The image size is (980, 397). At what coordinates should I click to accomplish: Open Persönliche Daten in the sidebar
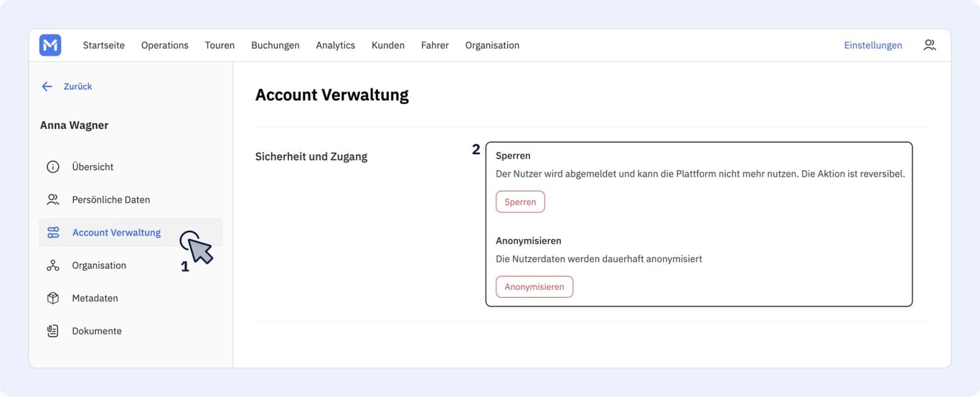coord(131,200)
